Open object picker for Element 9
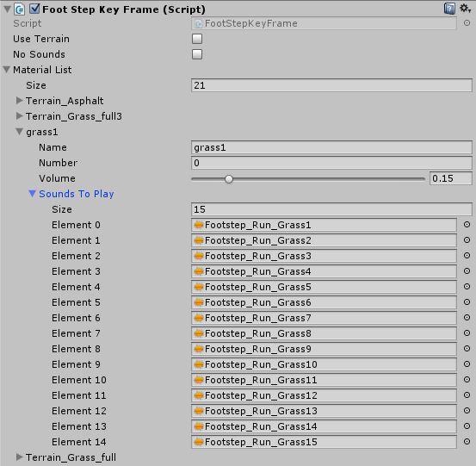The height and width of the screenshot is (466, 476). click(467, 364)
